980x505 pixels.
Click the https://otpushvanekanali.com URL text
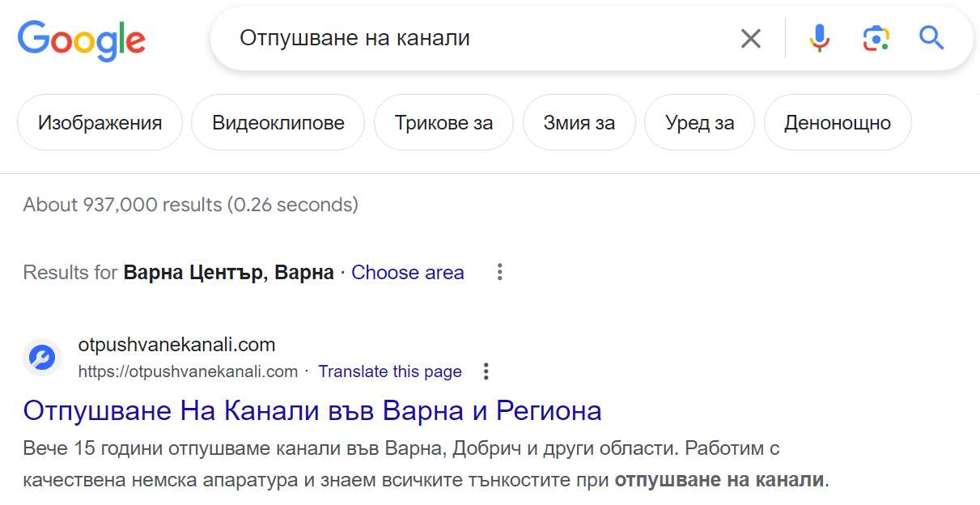tap(188, 371)
